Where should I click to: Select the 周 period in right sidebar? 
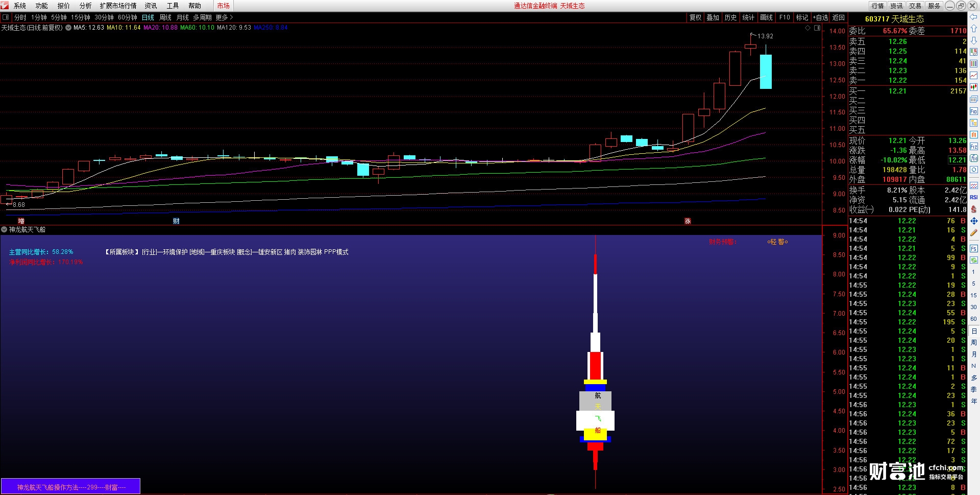point(974,343)
